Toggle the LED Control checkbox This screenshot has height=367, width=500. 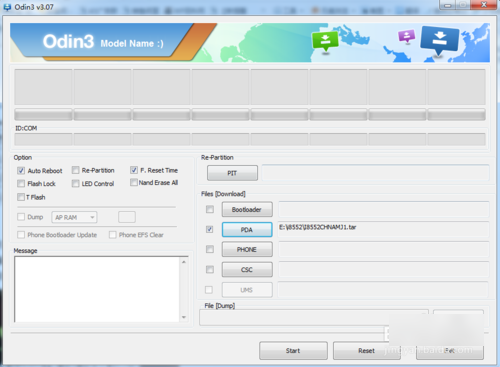(x=76, y=184)
